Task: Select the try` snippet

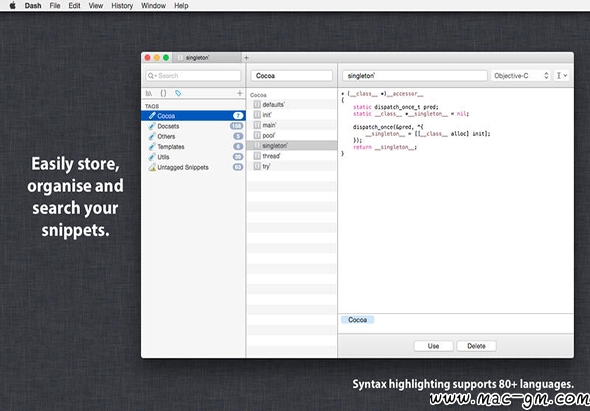Action: pyautogui.click(x=292, y=166)
